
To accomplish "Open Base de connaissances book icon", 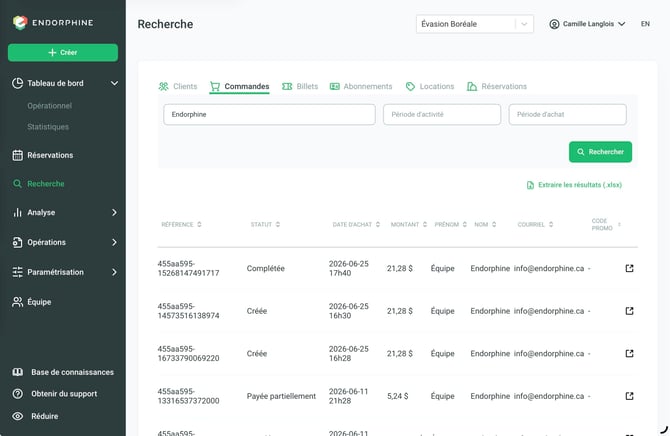I will click(18, 372).
